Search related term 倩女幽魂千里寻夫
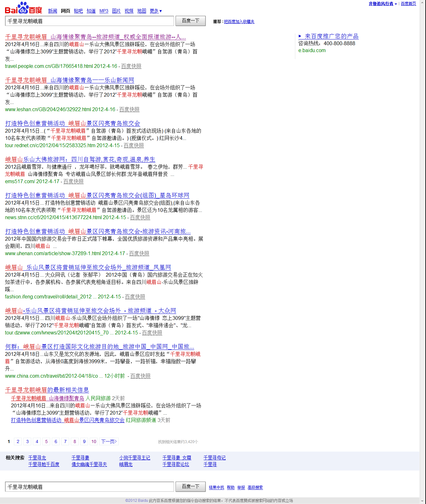This screenshot has height=504, width=426. (x=89, y=465)
